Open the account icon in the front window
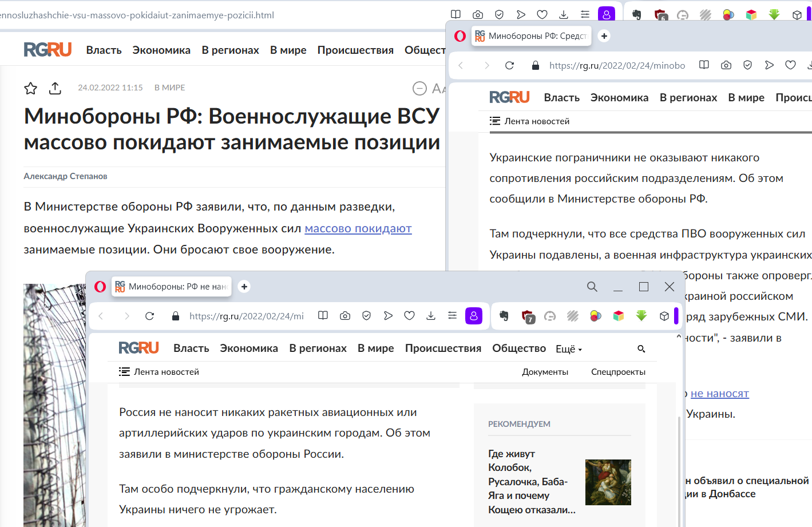 tap(474, 316)
